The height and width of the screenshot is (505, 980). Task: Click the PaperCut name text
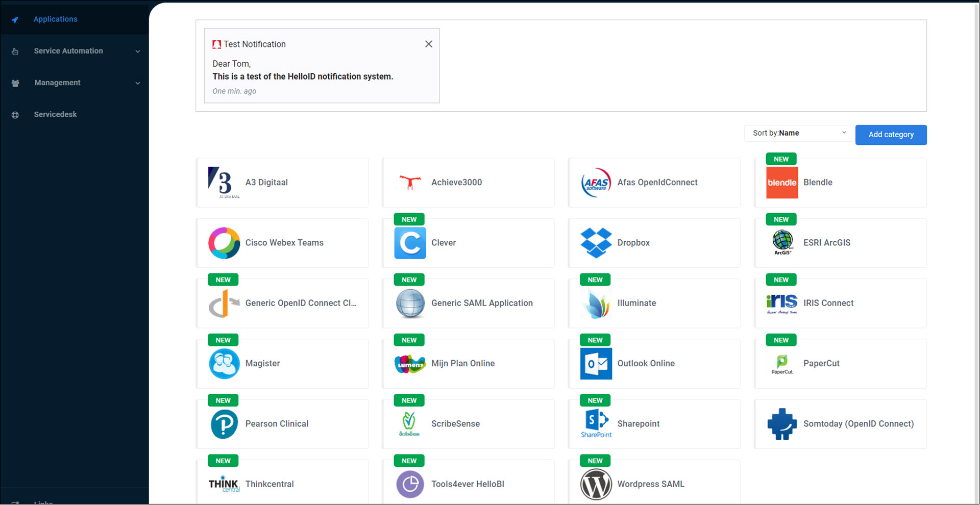pos(821,364)
